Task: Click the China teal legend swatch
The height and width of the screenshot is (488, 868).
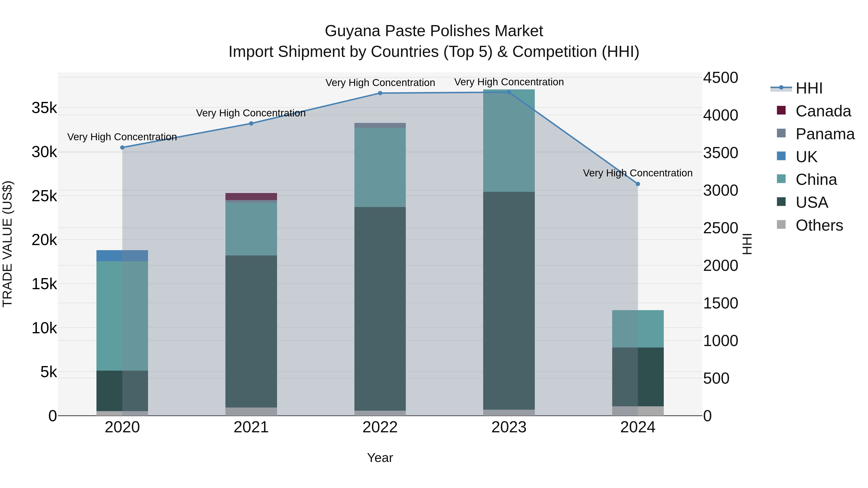Action: pyautogui.click(x=781, y=179)
